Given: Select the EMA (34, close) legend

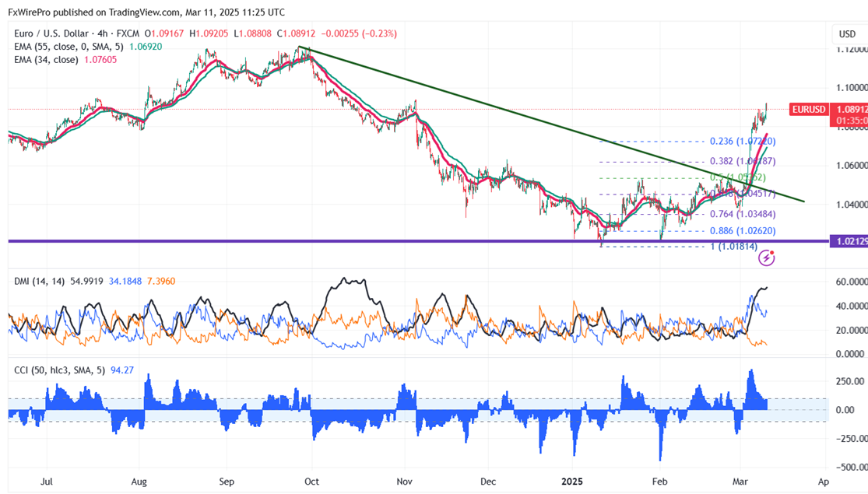Looking at the screenshot, I should pos(46,60).
